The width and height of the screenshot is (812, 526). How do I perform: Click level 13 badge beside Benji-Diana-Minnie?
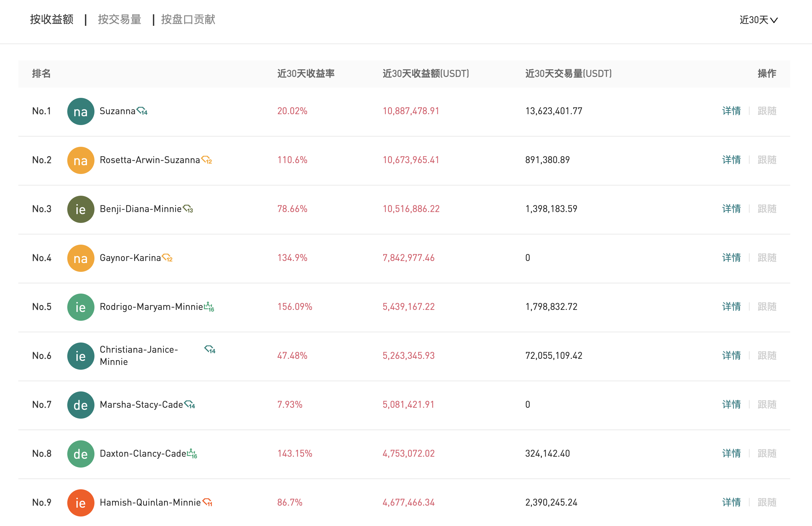pos(188,209)
